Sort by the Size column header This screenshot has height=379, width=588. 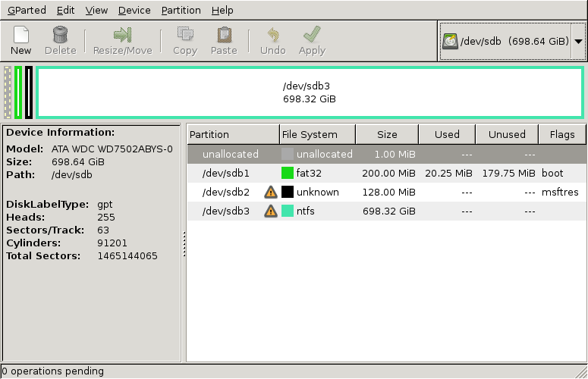point(387,134)
